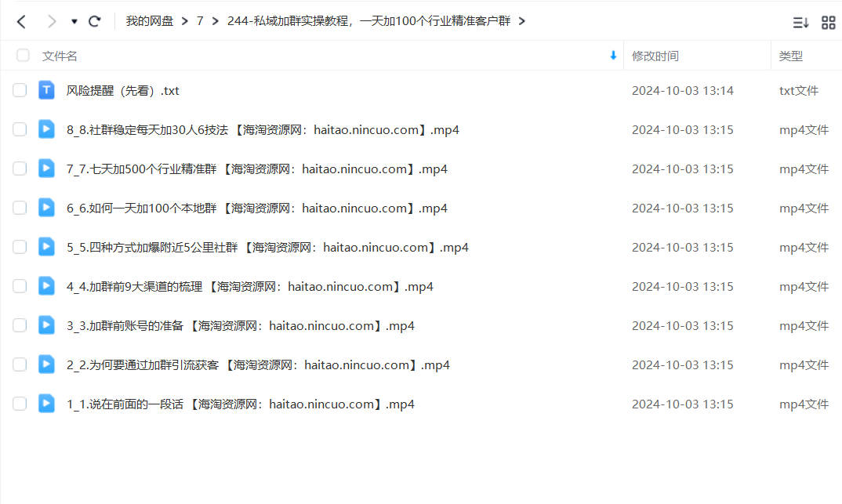Click video icon of 6_6.如何一天加100个 file

point(47,208)
